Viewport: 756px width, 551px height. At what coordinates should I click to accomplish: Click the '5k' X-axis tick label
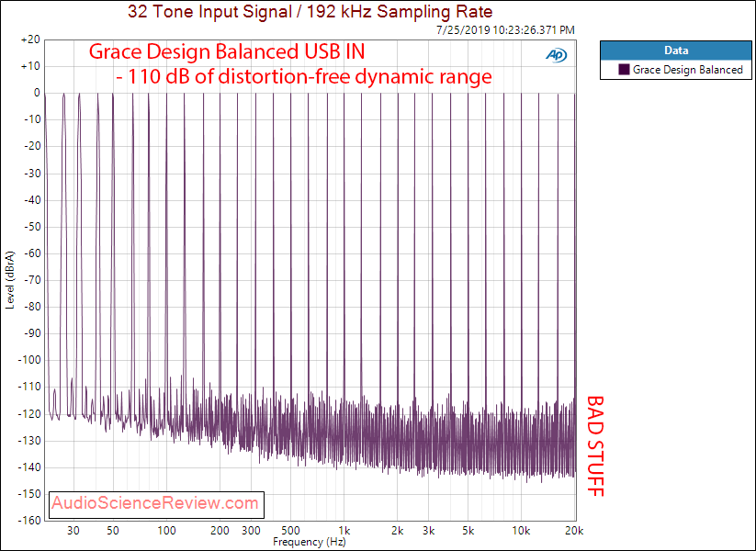(x=468, y=531)
